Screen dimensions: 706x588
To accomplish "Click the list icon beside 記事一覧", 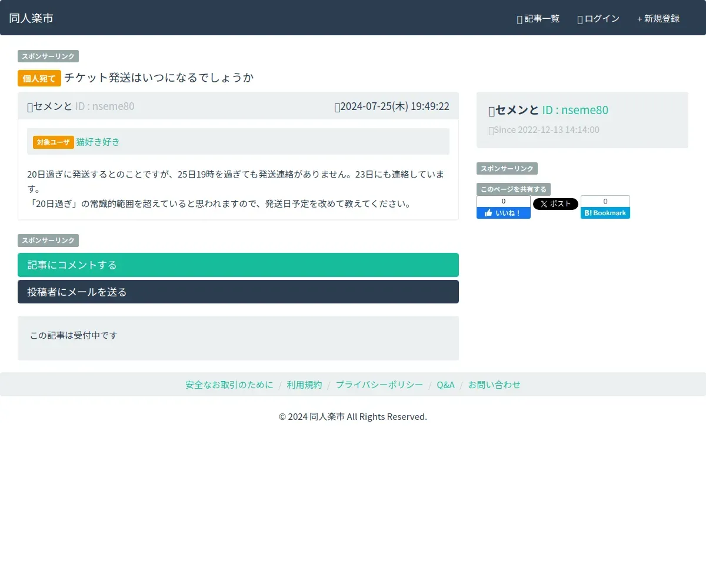I will (x=519, y=19).
